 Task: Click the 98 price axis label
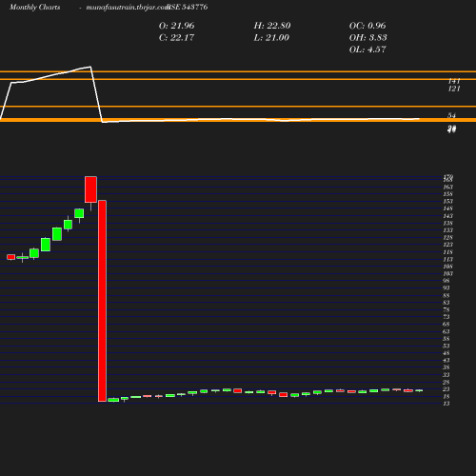tap(446, 281)
